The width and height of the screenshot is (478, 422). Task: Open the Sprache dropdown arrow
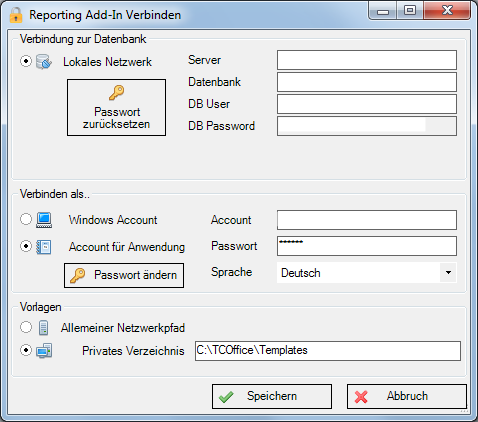tap(448, 273)
